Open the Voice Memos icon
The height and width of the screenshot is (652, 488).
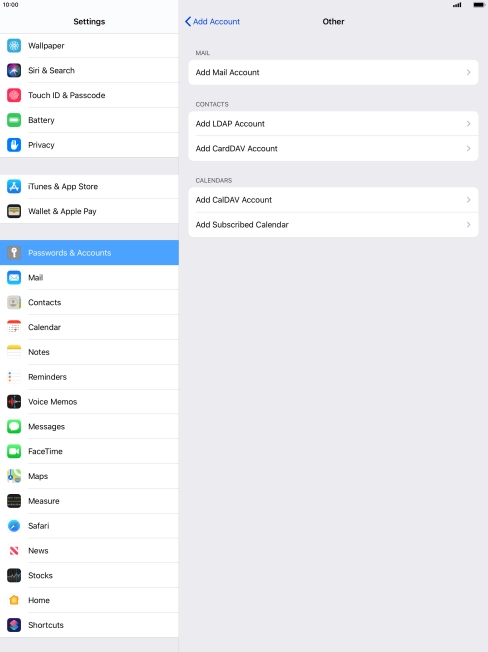tap(14, 402)
